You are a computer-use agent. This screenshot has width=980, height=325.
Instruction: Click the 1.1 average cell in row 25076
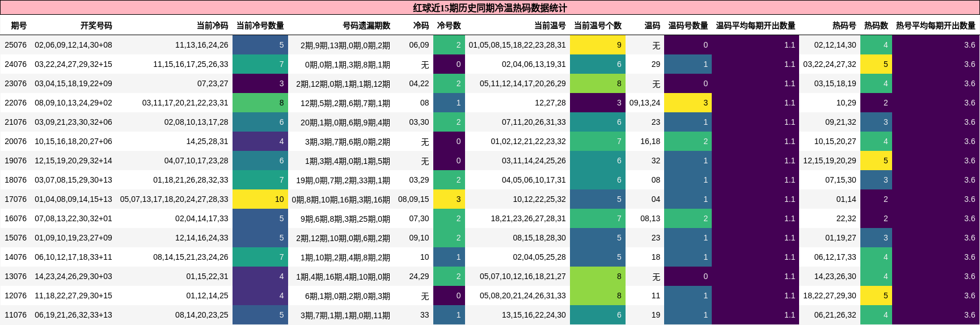[755, 45]
